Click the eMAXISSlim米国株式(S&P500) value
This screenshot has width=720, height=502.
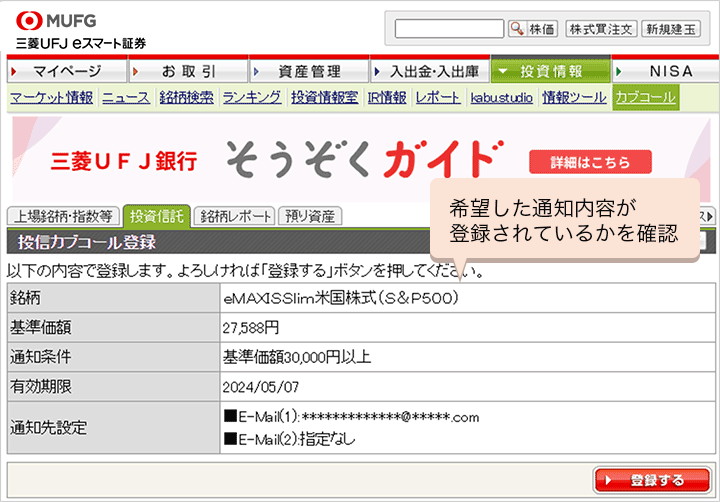pyautogui.click(x=341, y=299)
